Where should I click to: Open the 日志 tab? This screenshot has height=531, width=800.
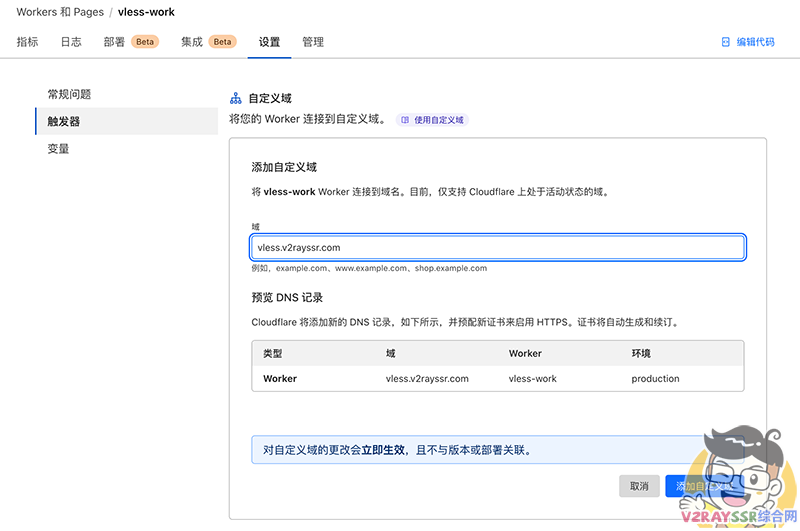click(x=71, y=42)
